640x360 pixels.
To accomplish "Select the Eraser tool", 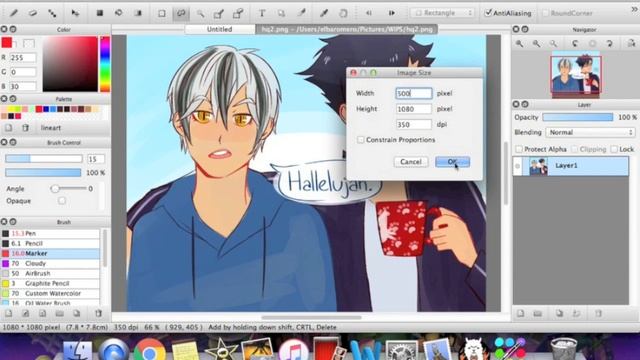I will point(33,13).
